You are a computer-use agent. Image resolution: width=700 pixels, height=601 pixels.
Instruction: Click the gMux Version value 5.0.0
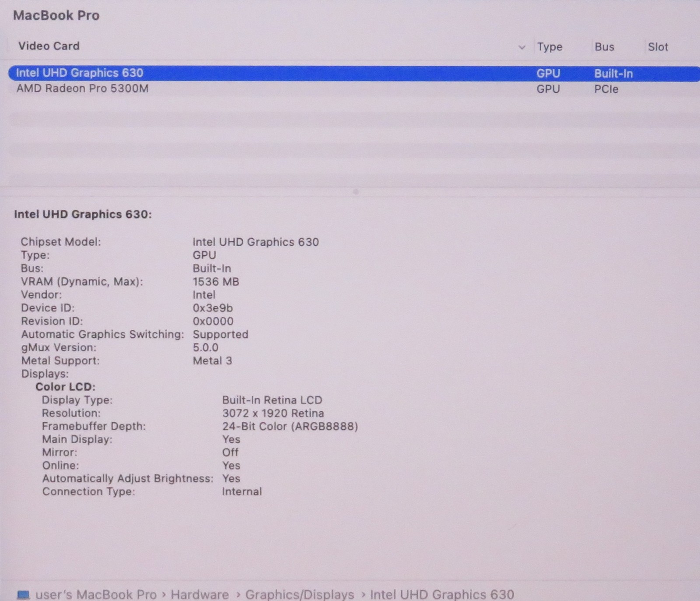(206, 347)
